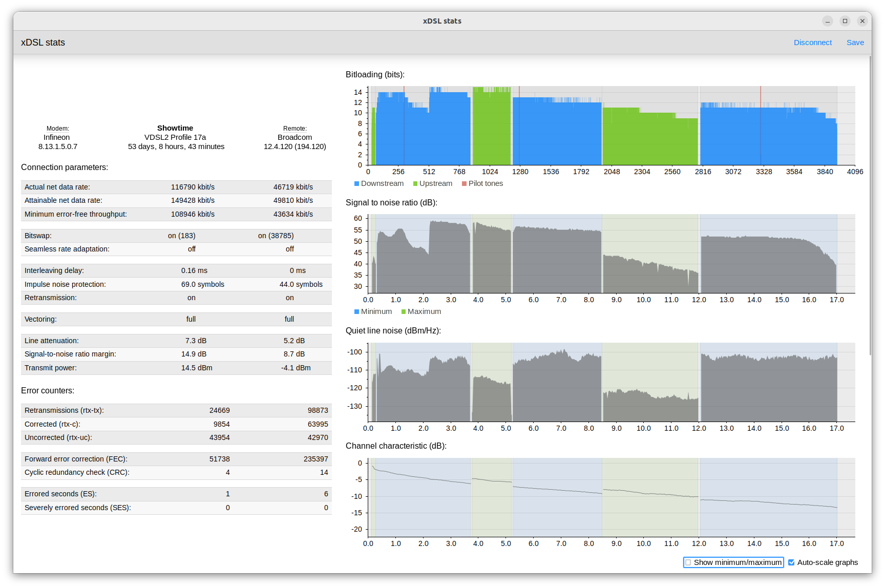This screenshot has width=885, height=588.
Task: Click the Channel characteristic graph
Action: [612, 497]
